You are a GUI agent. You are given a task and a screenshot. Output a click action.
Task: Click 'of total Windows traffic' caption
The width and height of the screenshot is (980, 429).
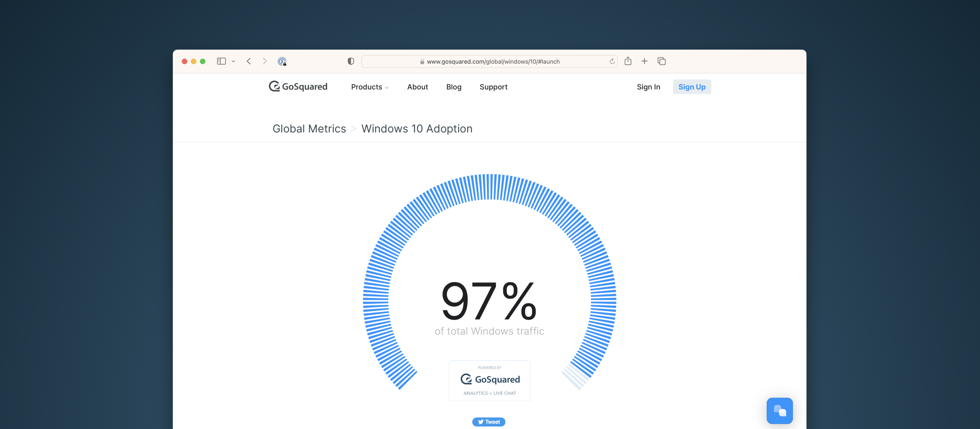click(x=489, y=331)
